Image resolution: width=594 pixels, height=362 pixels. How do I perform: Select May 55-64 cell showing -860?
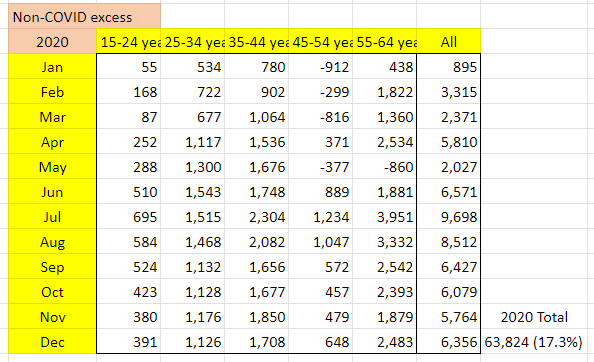pyautogui.click(x=385, y=167)
